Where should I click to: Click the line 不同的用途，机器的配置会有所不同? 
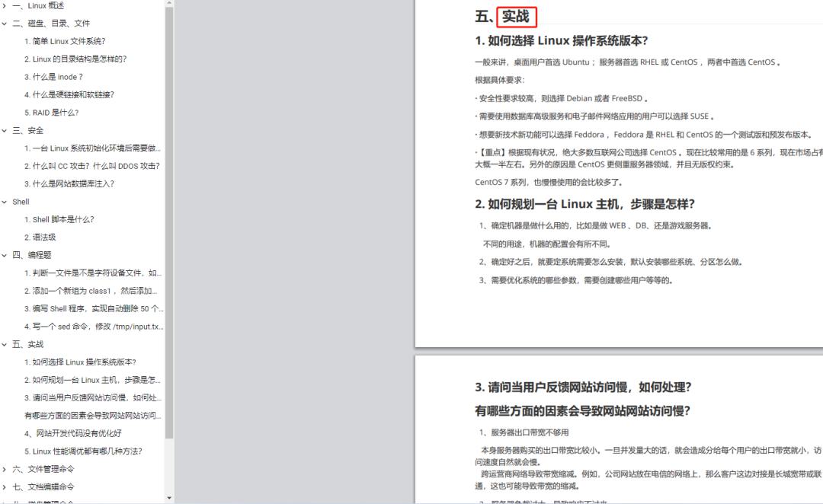click(547, 244)
